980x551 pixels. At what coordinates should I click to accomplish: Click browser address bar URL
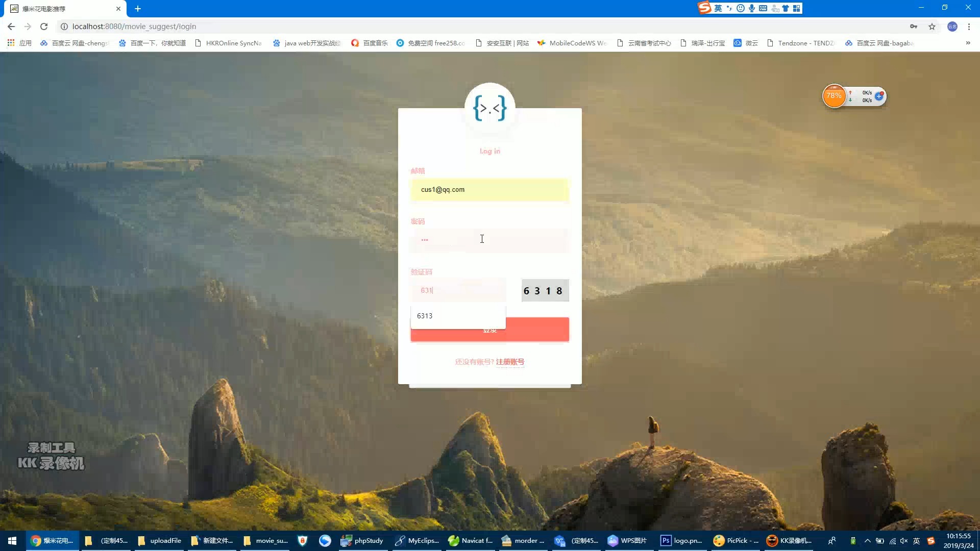pyautogui.click(x=134, y=26)
